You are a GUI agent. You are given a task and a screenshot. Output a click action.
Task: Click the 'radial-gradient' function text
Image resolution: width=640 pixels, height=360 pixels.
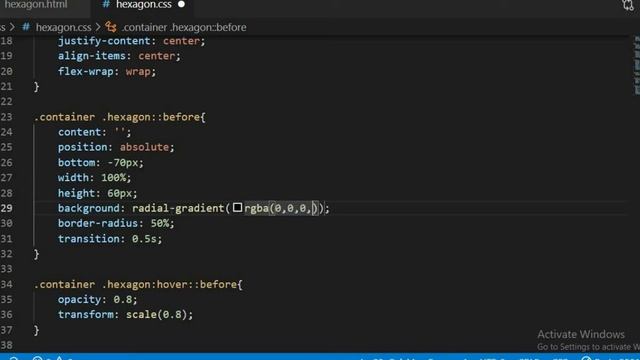[178, 208]
